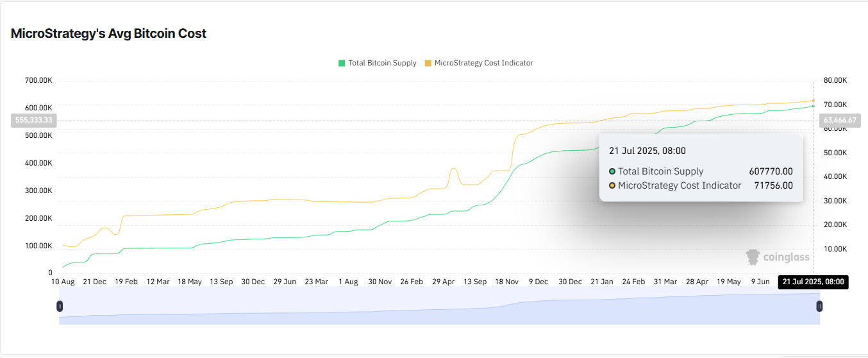This screenshot has width=868, height=358.
Task: Toggle the Total Bitcoin Supply legend series
Action: [x=378, y=63]
